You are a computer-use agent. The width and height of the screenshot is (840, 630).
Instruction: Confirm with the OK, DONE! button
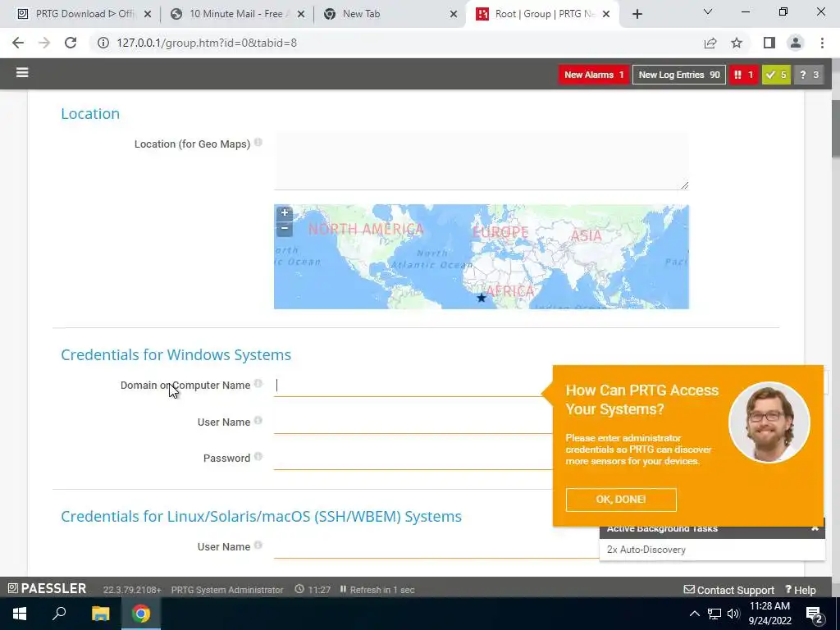(x=621, y=500)
